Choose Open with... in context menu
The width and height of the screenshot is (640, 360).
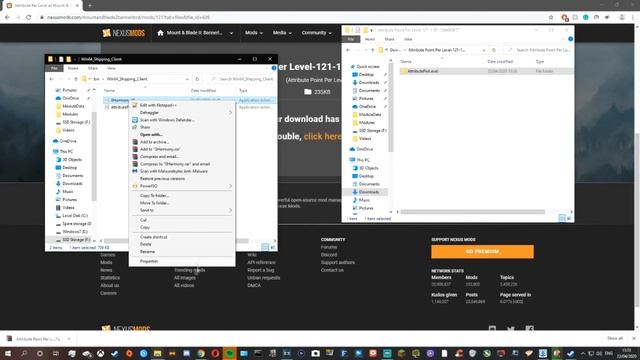click(x=151, y=135)
